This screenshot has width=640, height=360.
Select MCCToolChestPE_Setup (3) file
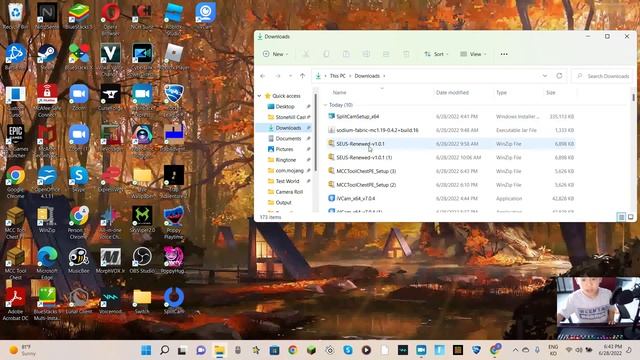(451, 171)
